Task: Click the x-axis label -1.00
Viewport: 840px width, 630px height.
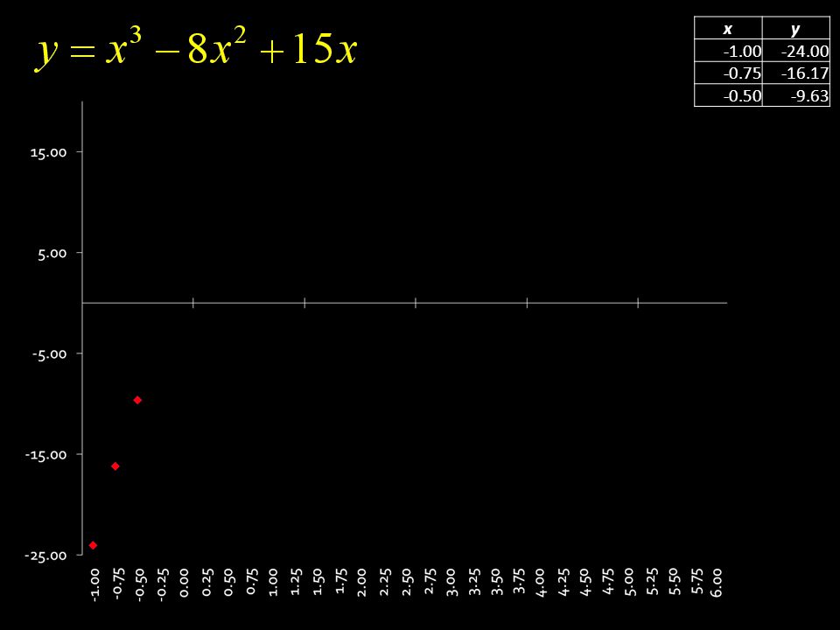Action: coord(94,585)
